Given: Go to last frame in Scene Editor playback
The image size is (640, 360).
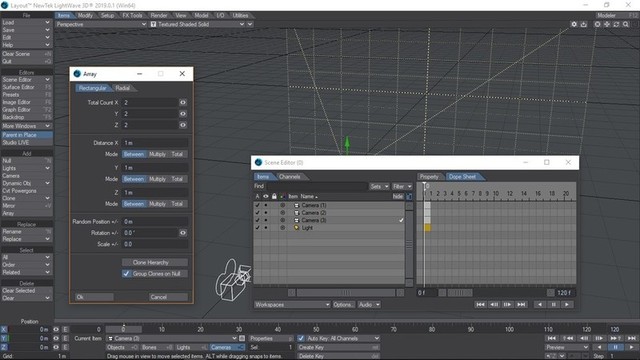Looking at the screenshot, I should coord(521,304).
